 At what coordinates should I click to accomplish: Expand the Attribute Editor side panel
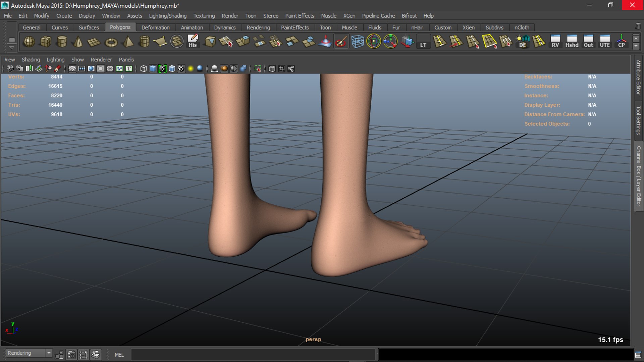[x=638, y=77]
